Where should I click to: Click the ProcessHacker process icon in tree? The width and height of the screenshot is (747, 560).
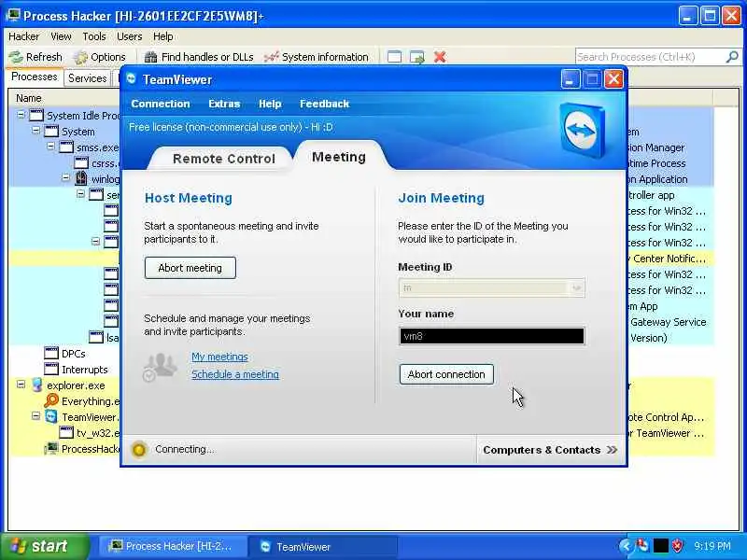pos(51,449)
